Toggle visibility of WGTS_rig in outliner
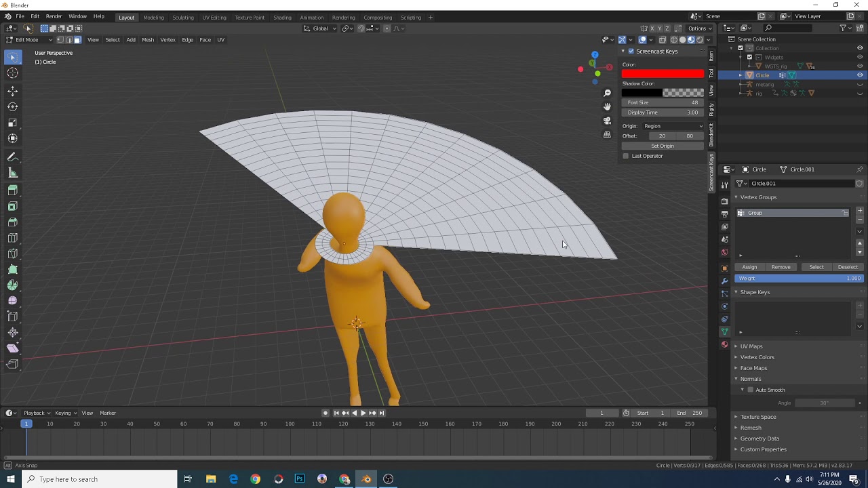This screenshot has width=868, height=488. coord(860,66)
